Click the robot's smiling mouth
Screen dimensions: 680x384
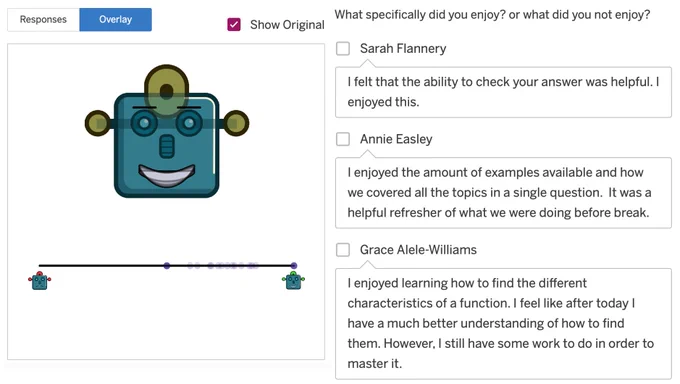(167, 175)
